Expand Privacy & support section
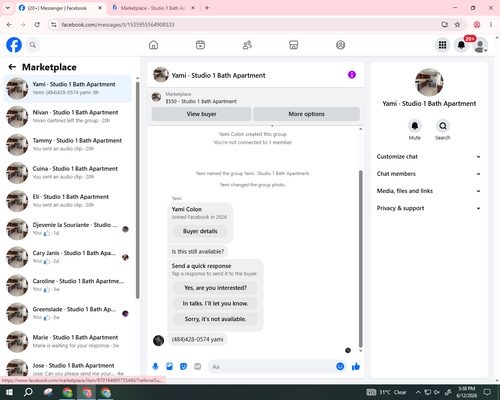 pyautogui.click(x=429, y=208)
